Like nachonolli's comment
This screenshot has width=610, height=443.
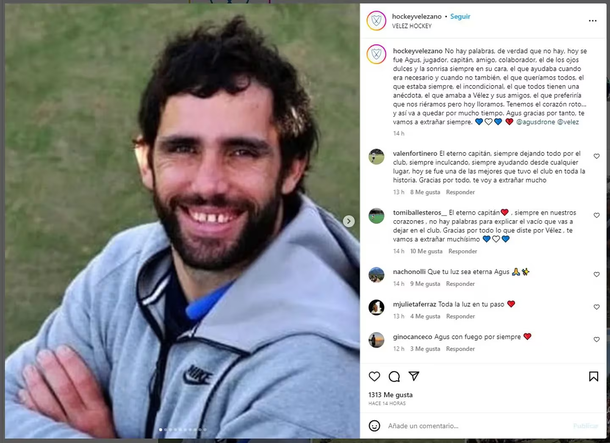(x=596, y=275)
